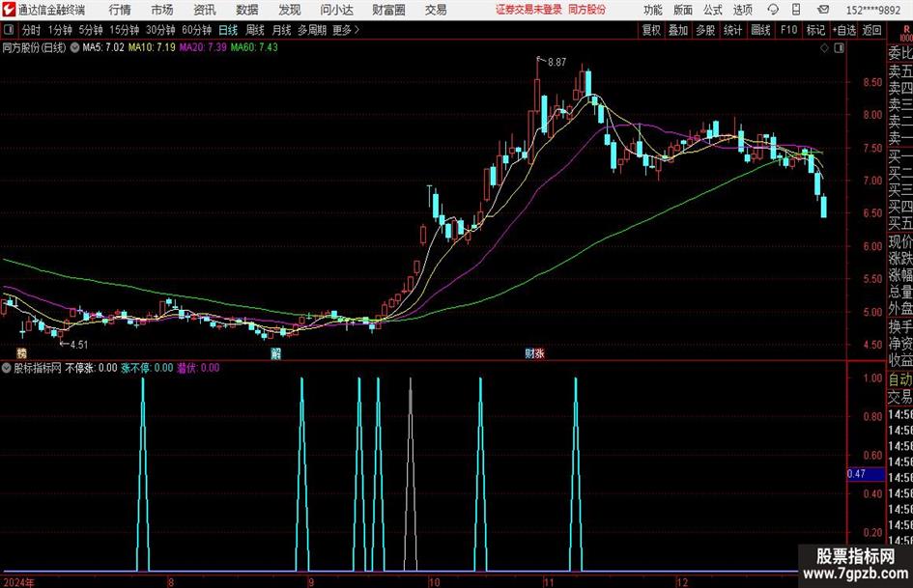Open the 发现 menu

click(x=290, y=10)
